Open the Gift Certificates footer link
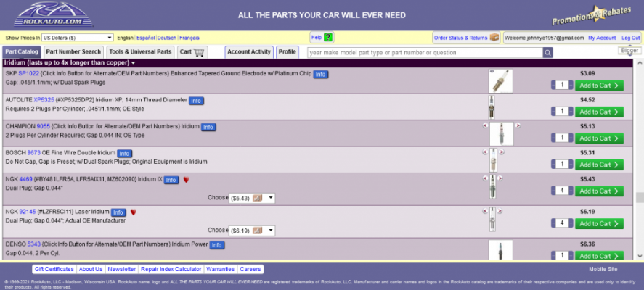 click(x=54, y=269)
